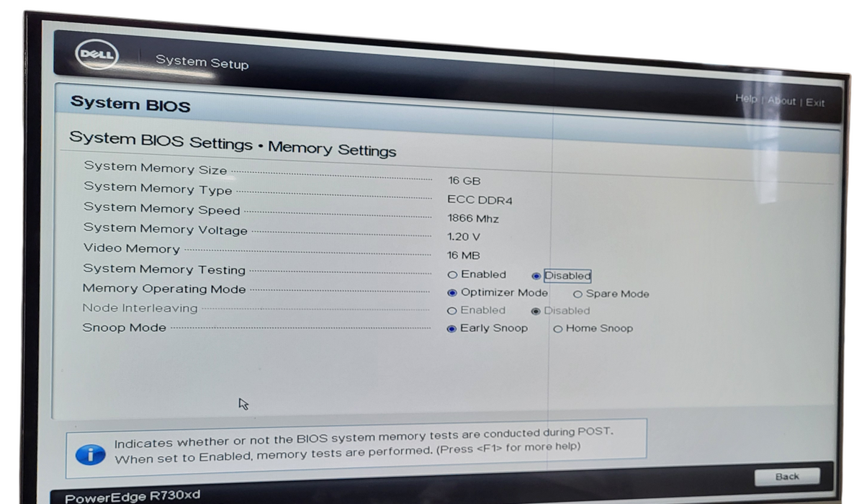Click the help text about POST memory tests
This screenshot has width=854, height=504.
pyautogui.click(x=364, y=445)
